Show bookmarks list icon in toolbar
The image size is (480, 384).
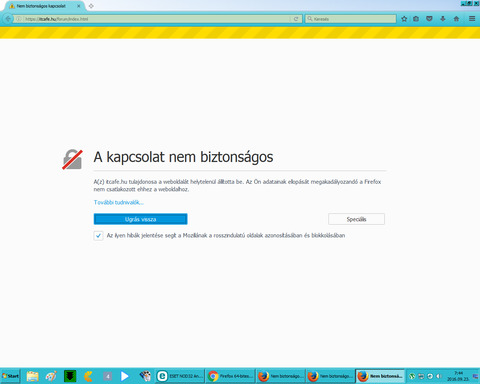[x=416, y=19]
